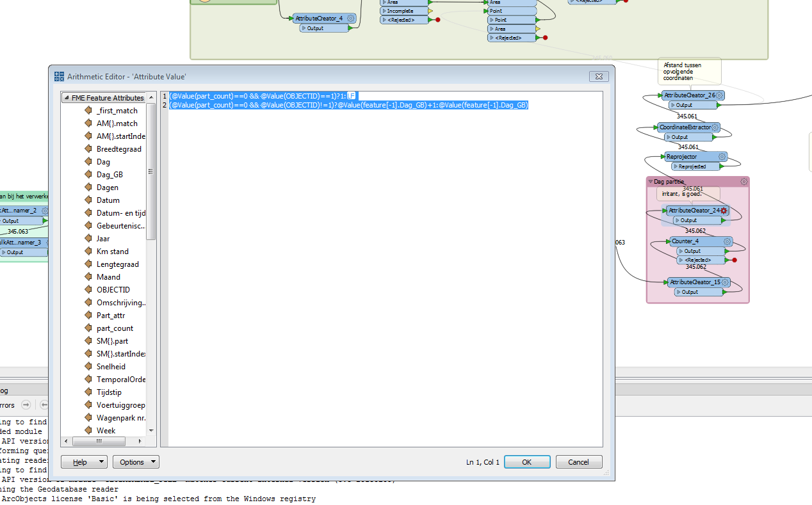Click the arrow icon beside part_count
The width and height of the screenshot is (812, 505).
pyautogui.click(x=88, y=328)
